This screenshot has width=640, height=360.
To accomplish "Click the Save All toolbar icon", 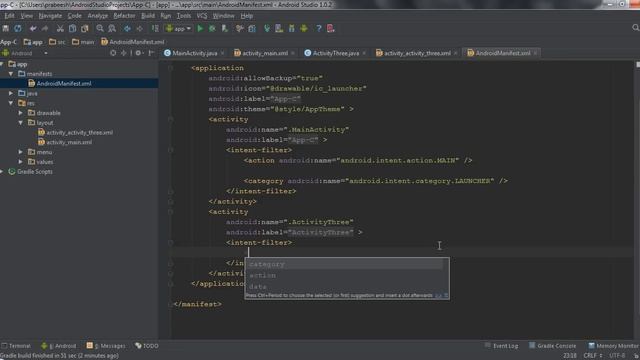I will click(6, 29).
